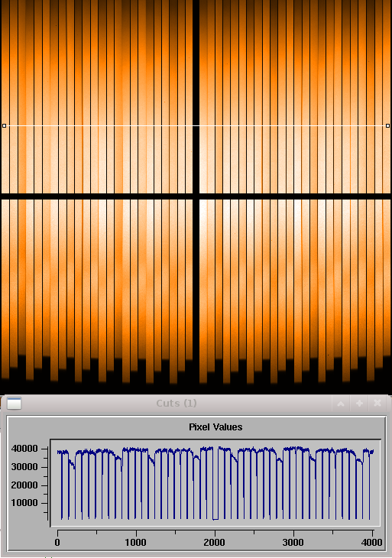
Task: Click the wide zero-value dip near 2000 in plot
Action: pyautogui.click(x=215, y=519)
